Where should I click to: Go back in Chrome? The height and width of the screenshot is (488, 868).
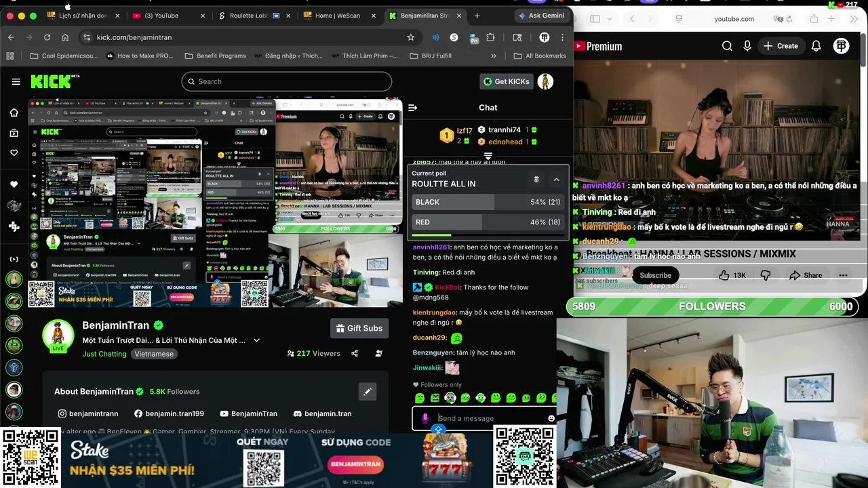pyautogui.click(x=11, y=37)
